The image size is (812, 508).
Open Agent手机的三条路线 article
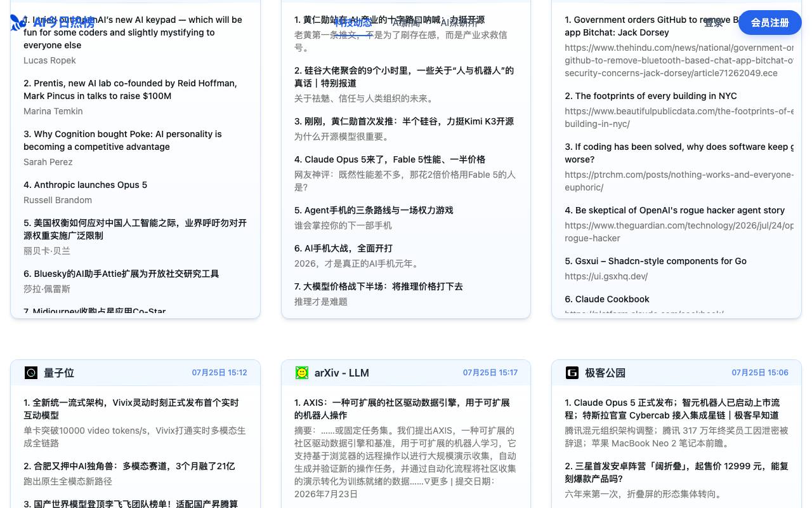click(x=374, y=210)
